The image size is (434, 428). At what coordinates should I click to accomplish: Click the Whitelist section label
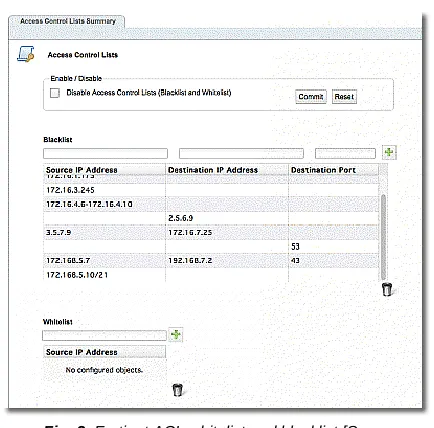point(58,322)
